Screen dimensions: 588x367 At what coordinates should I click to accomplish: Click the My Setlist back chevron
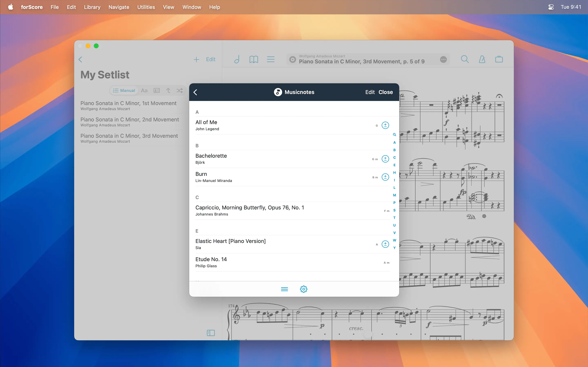[80, 60]
